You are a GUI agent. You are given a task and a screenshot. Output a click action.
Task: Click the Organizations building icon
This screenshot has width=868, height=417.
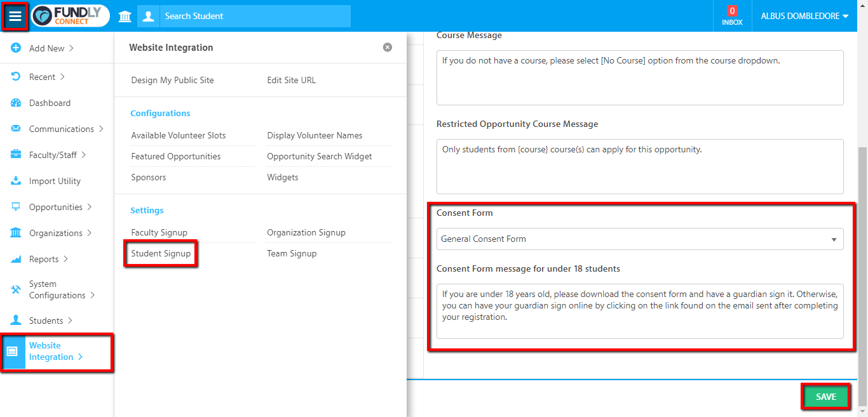click(16, 233)
